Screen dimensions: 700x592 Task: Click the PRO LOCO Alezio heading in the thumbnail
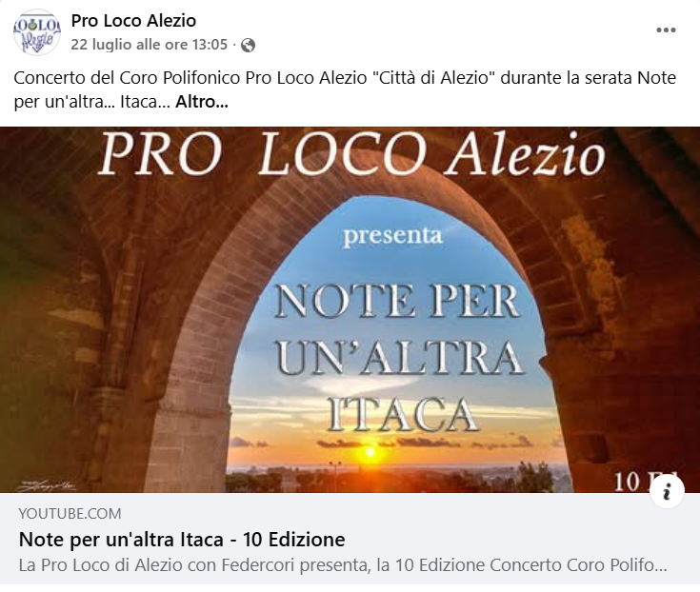[x=350, y=154]
